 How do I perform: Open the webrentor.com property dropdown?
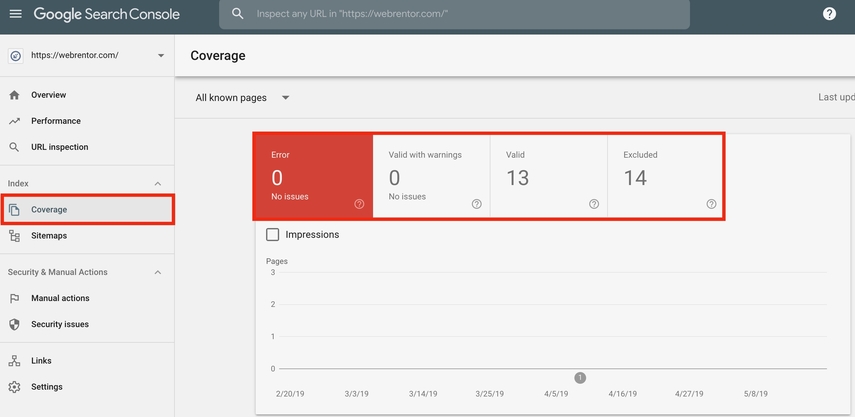tap(161, 56)
